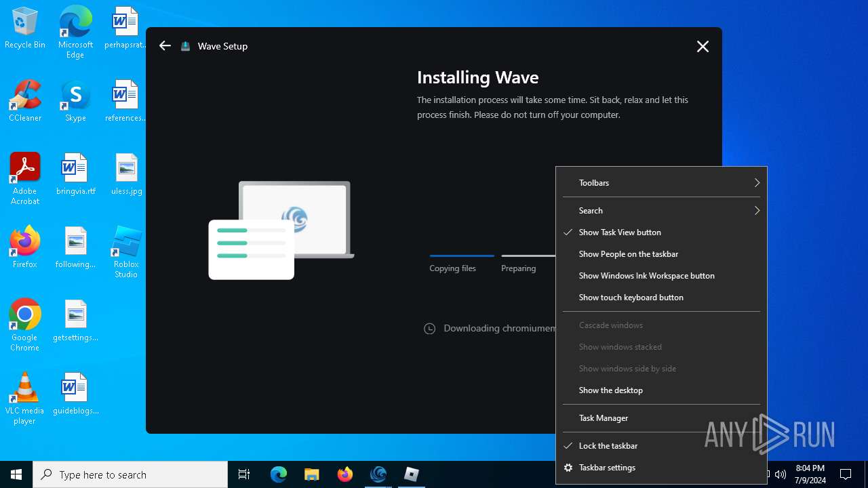Select the VLC media player shortcut
Image resolution: width=868 pixels, height=488 pixels.
(25, 399)
